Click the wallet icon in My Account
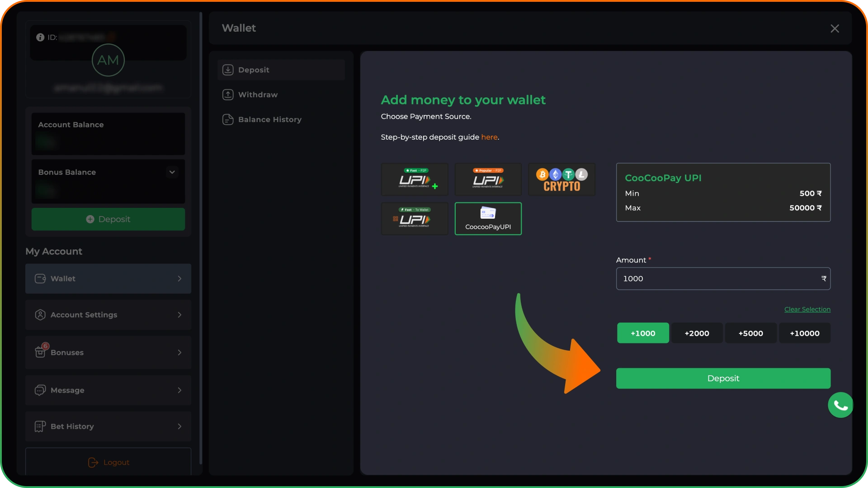 (40, 278)
